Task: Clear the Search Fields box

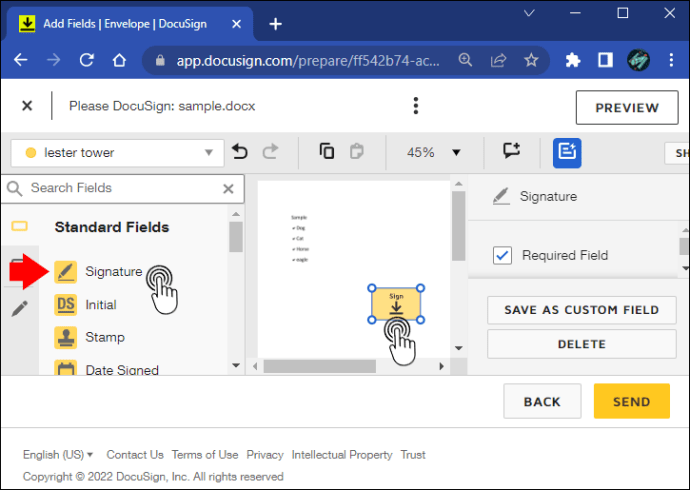Action: 228,189
